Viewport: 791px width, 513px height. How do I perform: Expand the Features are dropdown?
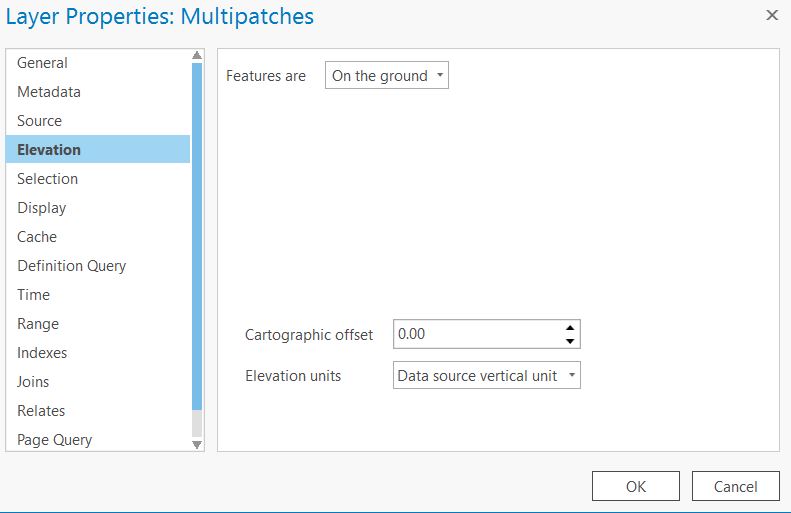pos(387,76)
